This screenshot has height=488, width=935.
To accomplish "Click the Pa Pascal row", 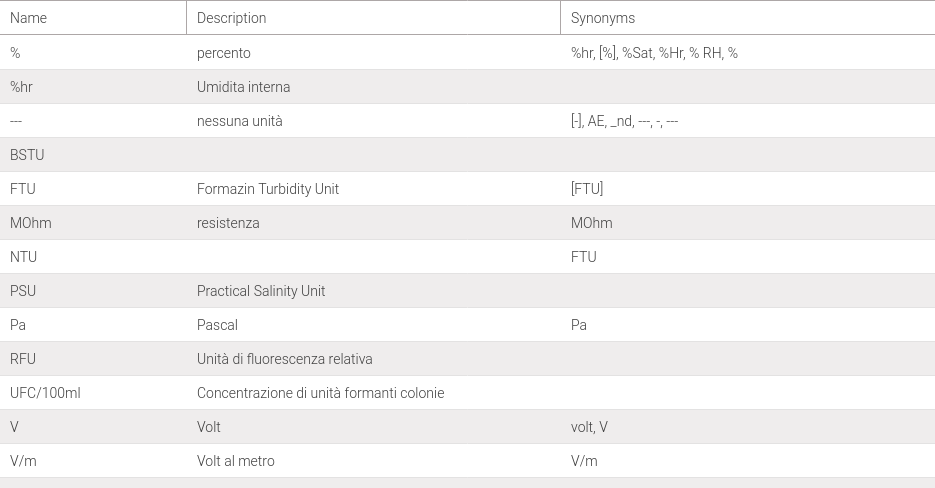I will 468,325.
